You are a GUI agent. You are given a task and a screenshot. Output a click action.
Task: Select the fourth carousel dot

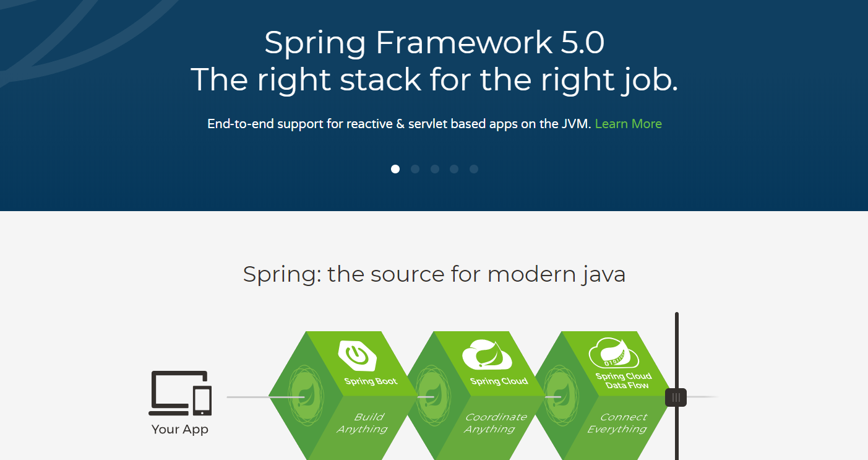tap(454, 169)
